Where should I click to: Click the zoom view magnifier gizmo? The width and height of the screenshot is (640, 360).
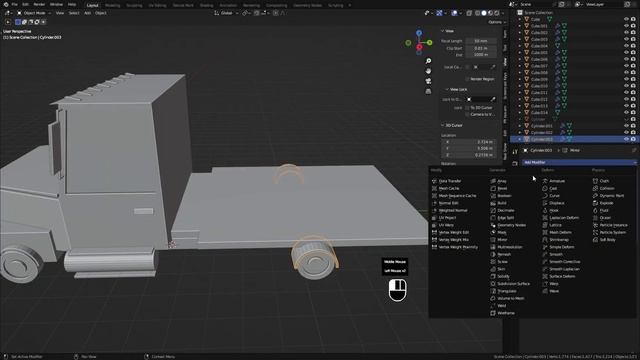pyautogui.click(x=428, y=61)
